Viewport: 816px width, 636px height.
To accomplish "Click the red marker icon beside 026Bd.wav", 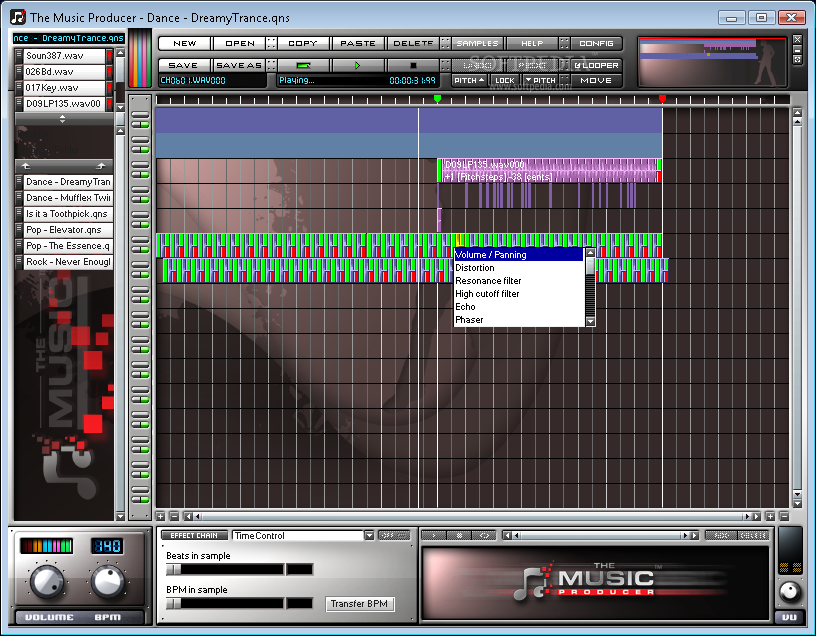I will [x=109, y=72].
